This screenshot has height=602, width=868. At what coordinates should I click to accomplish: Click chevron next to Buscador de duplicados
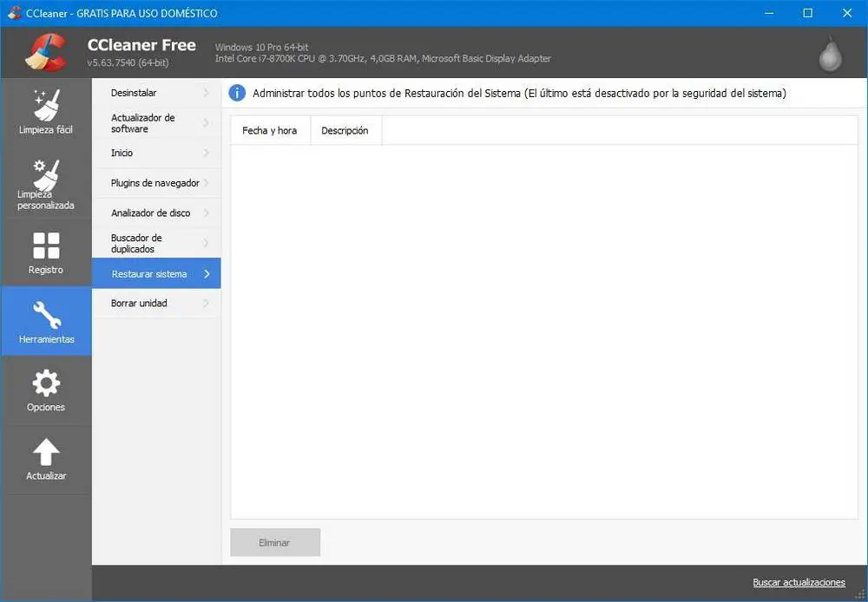pyautogui.click(x=207, y=243)
